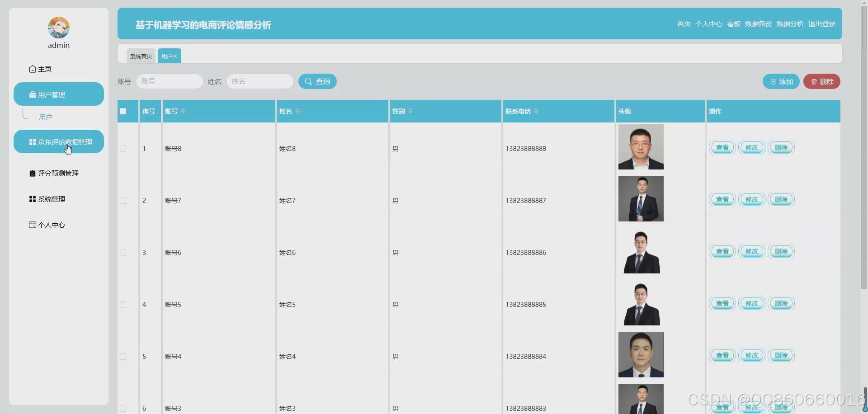The width and height of the screenshot is (868, 414).
Task: Expand the 个人中心 sidebar menu
Action: click(x=59, y=225)
